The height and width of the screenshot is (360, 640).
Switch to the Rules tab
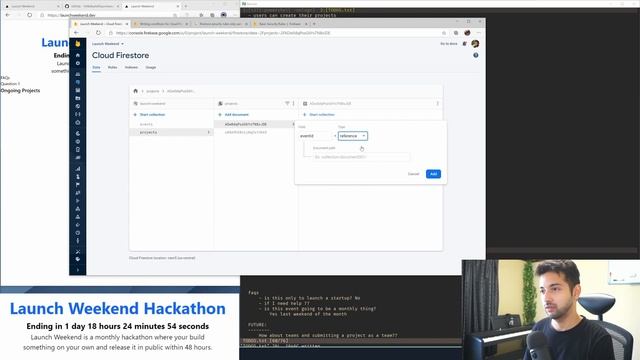112,67
